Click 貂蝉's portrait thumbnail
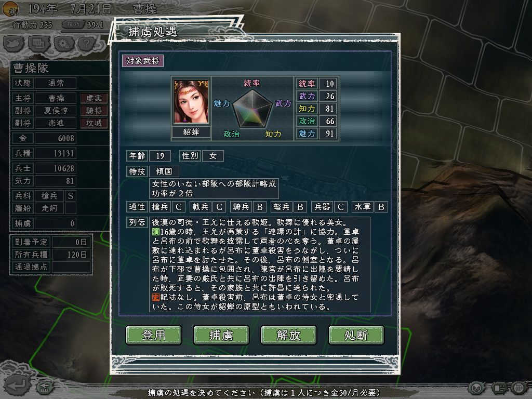This screenshot has width=532, height=399. (191, 102)
